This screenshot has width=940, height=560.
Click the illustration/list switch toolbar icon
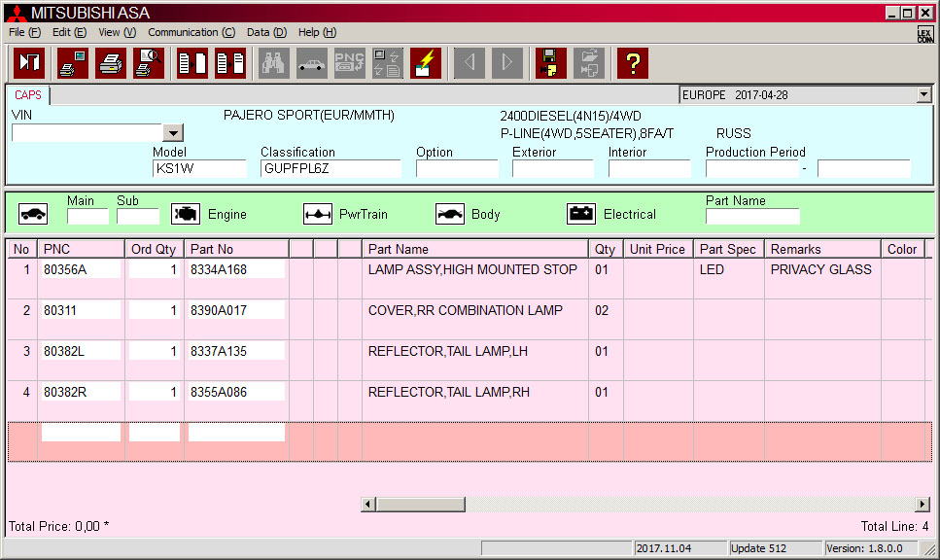tap(387, 63)
